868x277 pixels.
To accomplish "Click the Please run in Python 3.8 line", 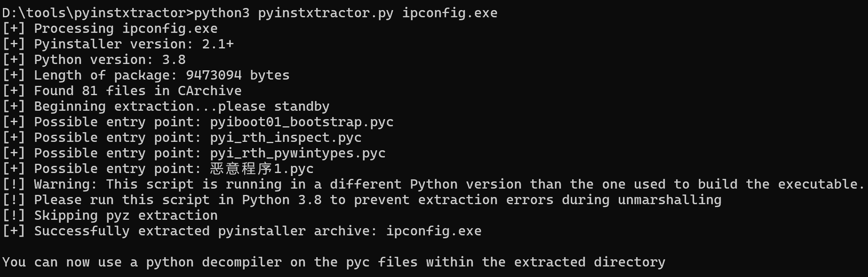I will (362, 200).
